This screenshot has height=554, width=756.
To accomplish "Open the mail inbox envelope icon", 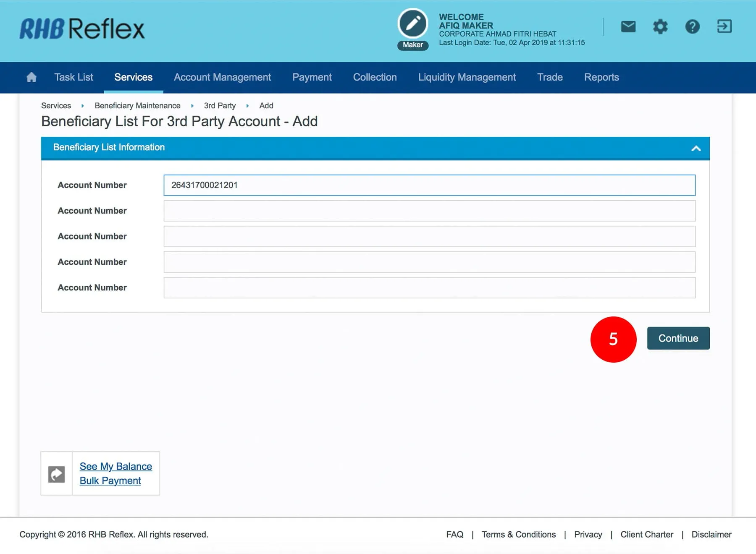I will [x=628, y=26].
